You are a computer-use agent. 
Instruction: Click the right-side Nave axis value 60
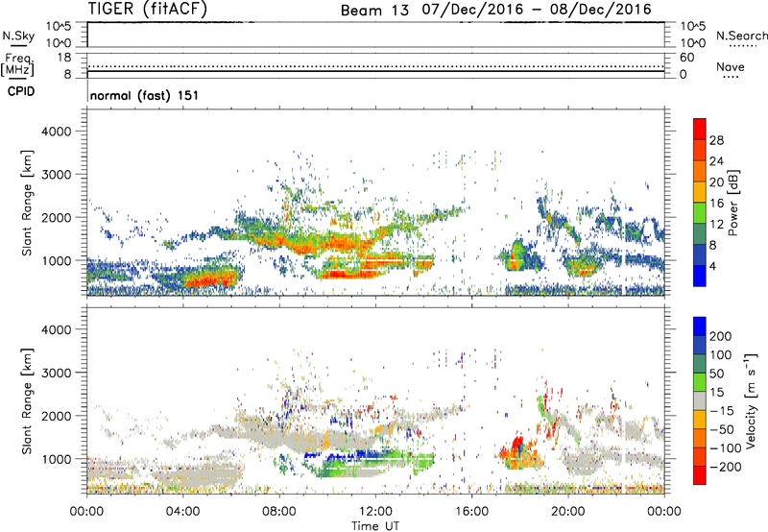coord(686,58)
